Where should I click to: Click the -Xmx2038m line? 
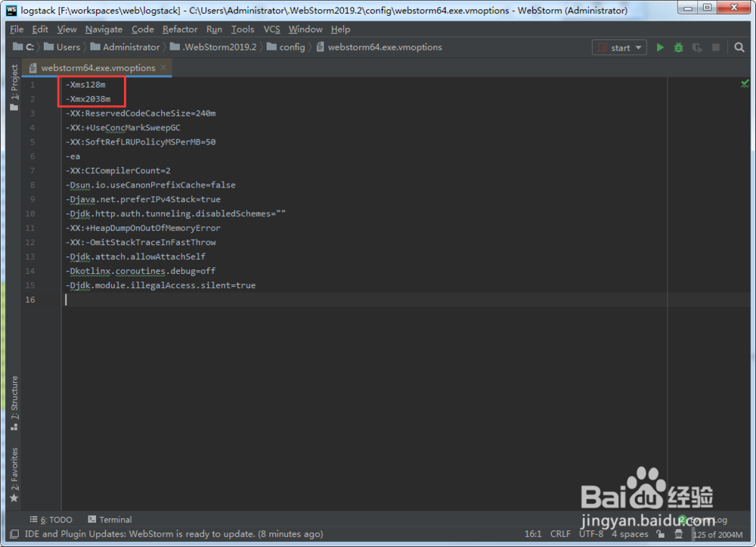(x=88, y=99)
